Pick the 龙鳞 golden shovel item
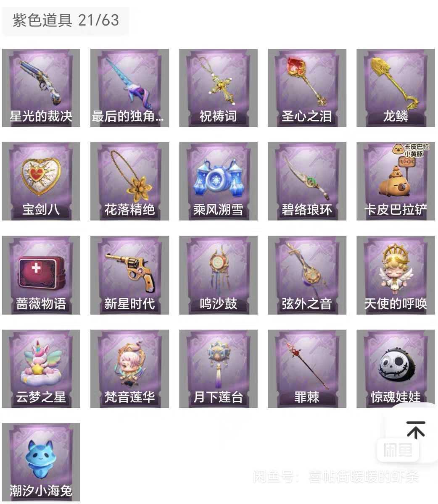This screenshot has width=438, height=504. [396, 88]
